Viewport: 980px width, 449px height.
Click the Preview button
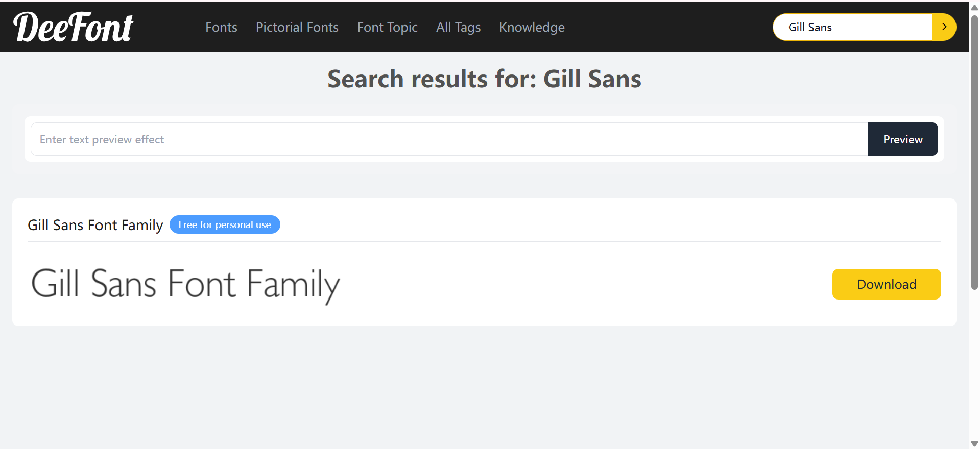902,139
